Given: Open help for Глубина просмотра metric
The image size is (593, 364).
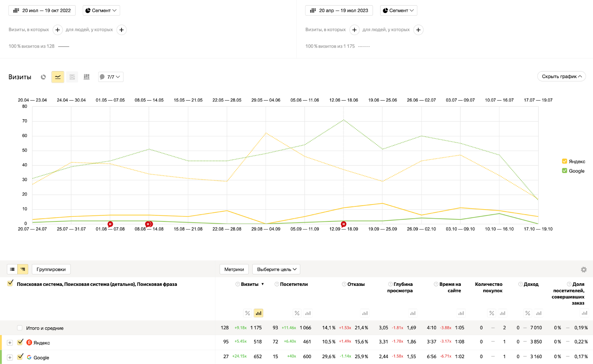Looking at the screenshot, I should tap(390, 284).
